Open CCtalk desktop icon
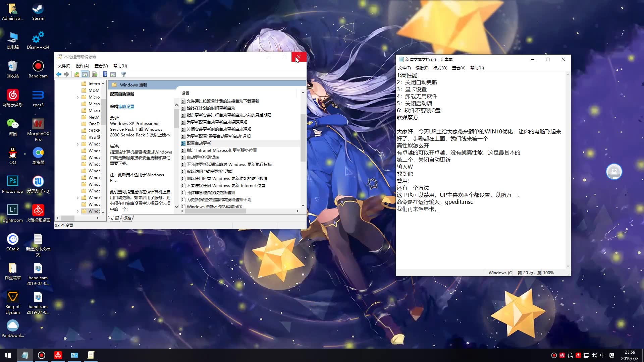The width and height of the screenshot is (644, 362). tap(13, 243)
